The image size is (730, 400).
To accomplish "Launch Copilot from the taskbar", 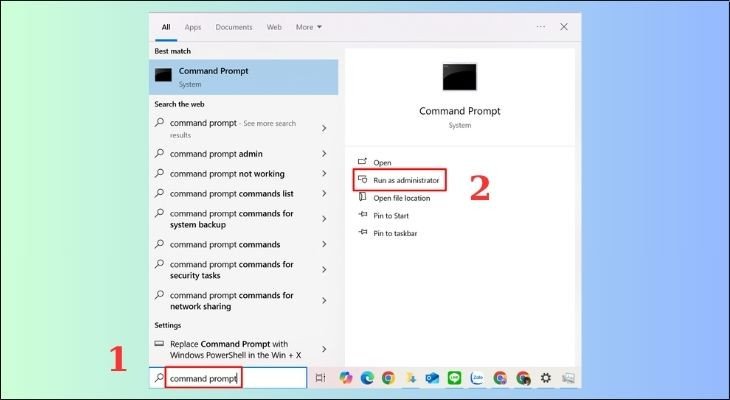I will point(345,378).
